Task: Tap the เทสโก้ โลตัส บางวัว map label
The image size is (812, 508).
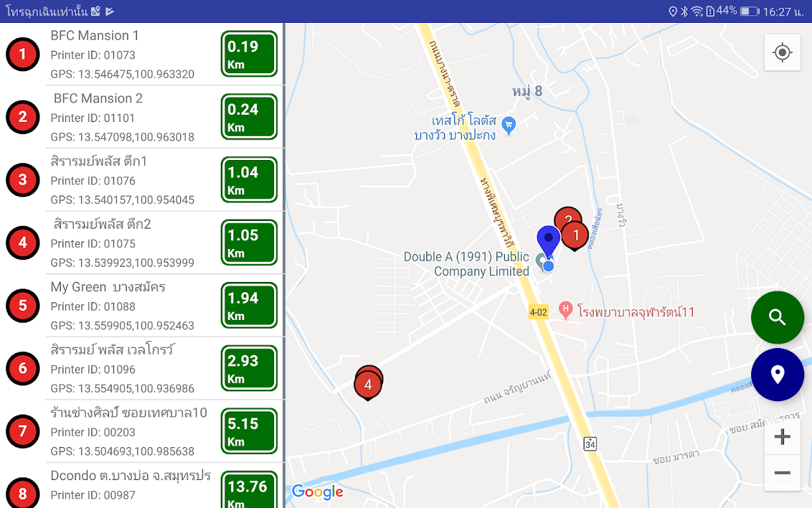Action: (x=455, y=128)
